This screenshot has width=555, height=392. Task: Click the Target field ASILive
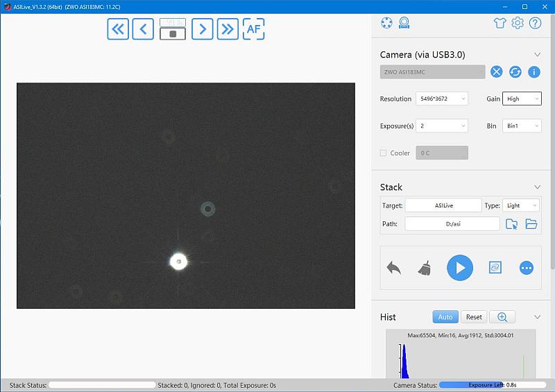(443, 205)
